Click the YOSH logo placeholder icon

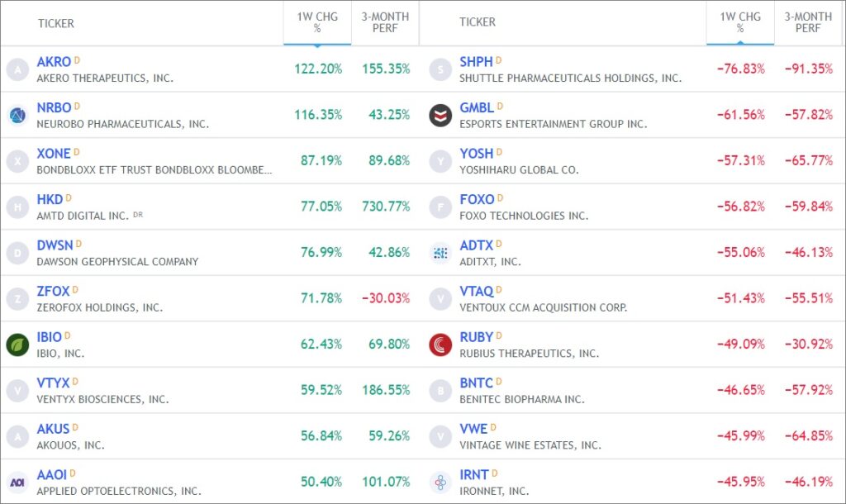440,161
